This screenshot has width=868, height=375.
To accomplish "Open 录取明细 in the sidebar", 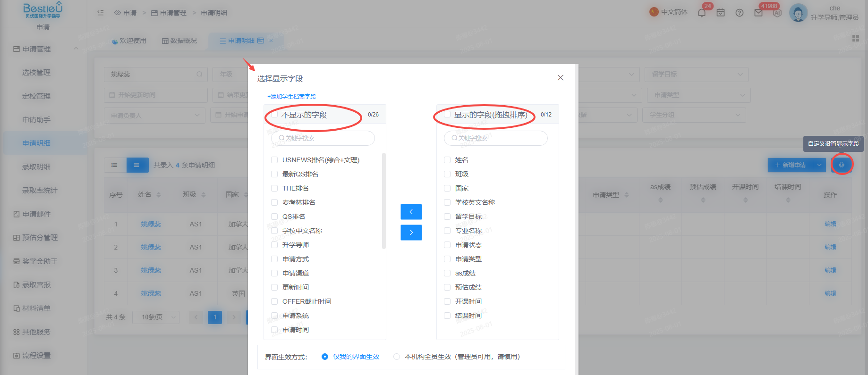I will 36,167.
